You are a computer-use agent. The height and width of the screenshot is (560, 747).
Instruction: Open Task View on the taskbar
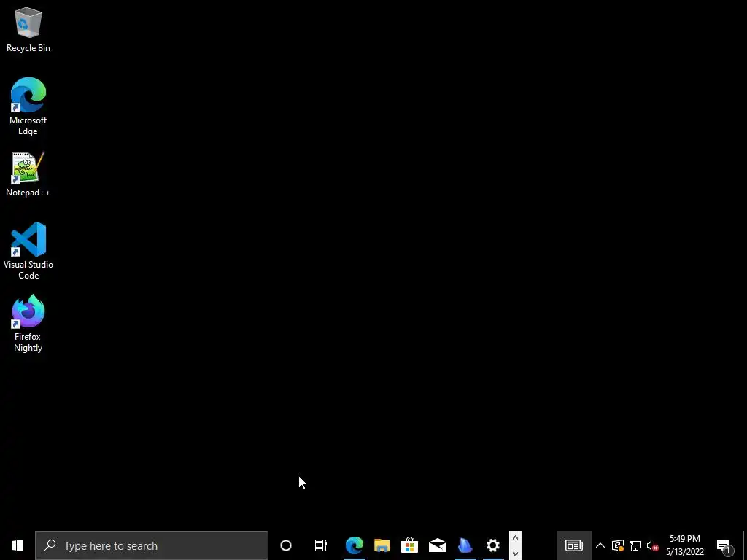(321, 545)
